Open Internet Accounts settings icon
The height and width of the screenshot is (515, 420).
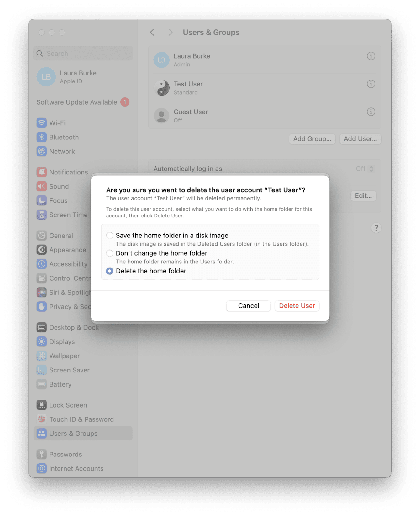pos(42,468)
